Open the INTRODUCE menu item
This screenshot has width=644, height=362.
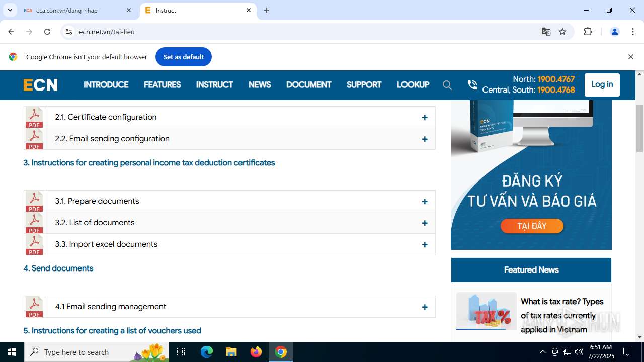[106, 85]
